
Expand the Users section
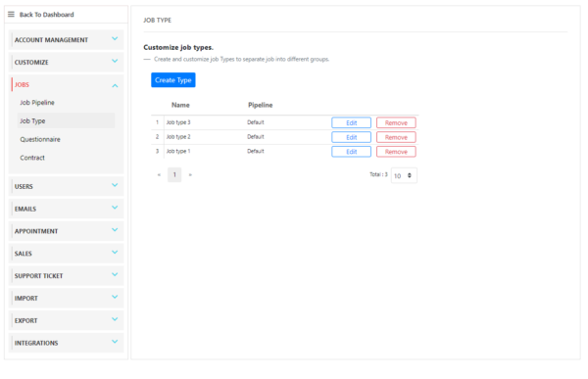point(66,186)
